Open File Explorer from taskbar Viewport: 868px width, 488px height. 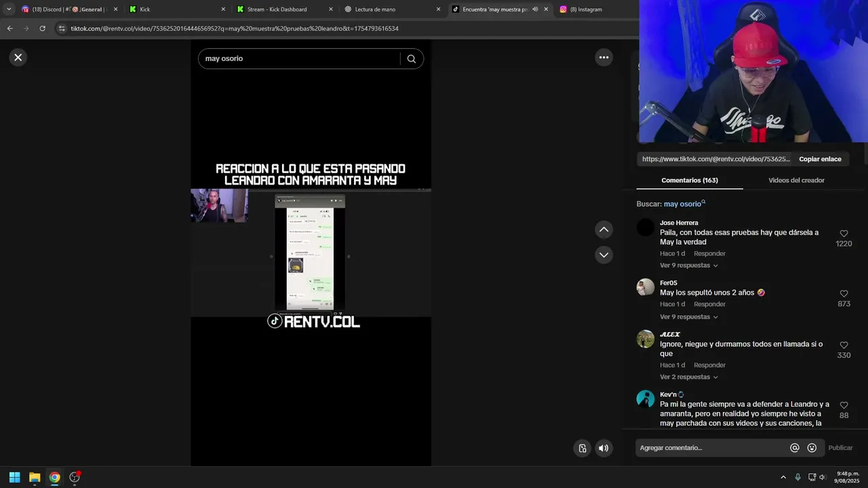click(x=35, y=477)
